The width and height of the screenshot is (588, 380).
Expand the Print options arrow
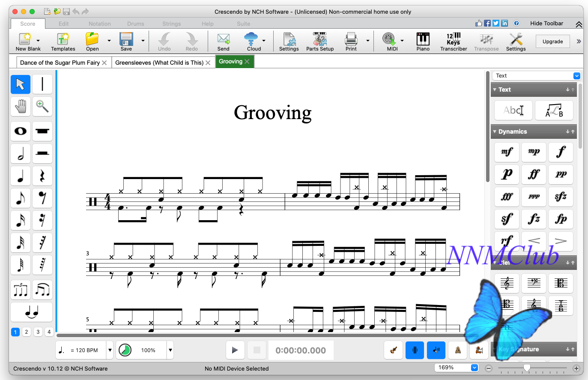point(368,41)
